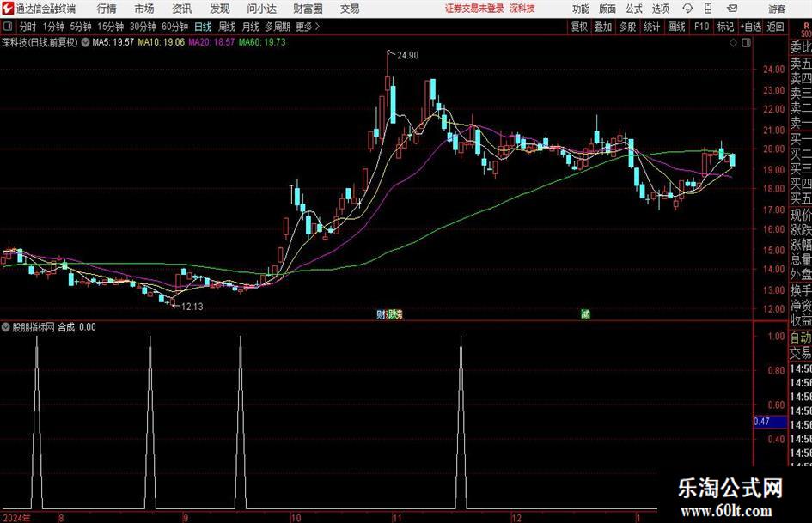The image size is (812, 523).
Task: Switch to 月线 monthly period
Action: (251, 27)
